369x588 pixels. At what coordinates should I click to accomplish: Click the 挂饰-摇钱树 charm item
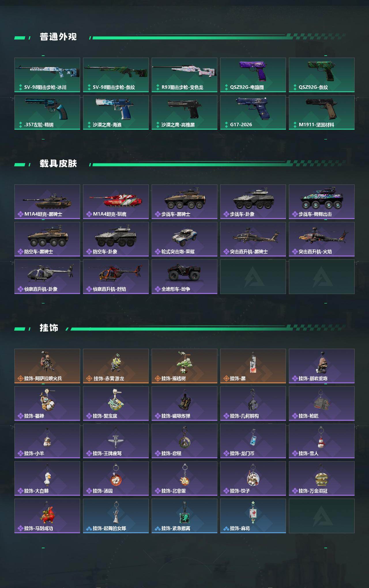pyautogui.click(x=184, y=366)
